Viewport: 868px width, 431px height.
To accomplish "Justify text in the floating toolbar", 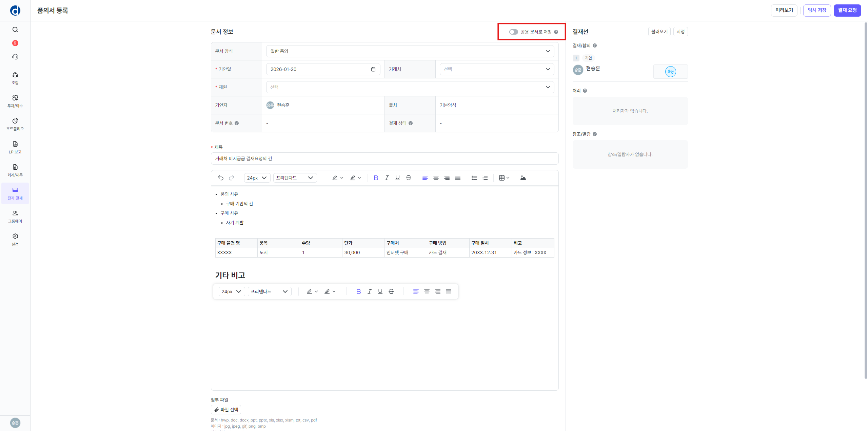I will [x=449, y=292].
